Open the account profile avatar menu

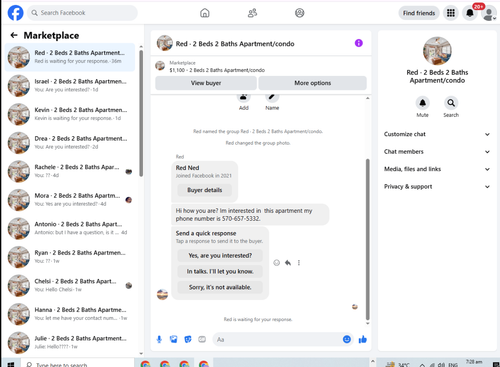(x=489, y=14)
